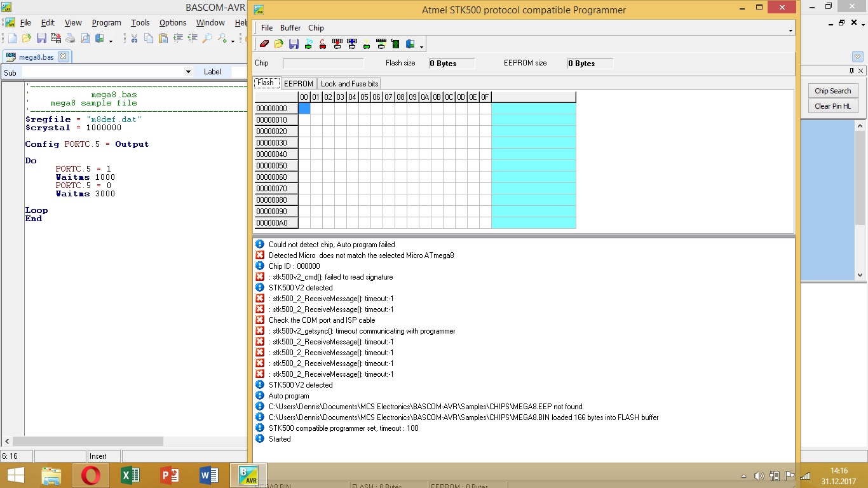Click the erase chip buffer icon in Programmer
The width and height of the screenshot is (868, 488).
pyautogui.click(x=264, y=44)
